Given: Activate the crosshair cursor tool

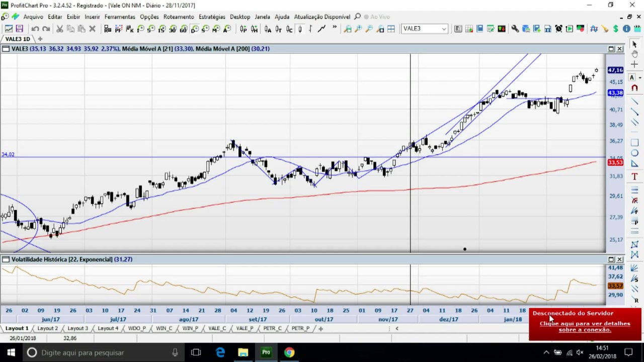Looking at the screenshot, I should tap(634, 65).
